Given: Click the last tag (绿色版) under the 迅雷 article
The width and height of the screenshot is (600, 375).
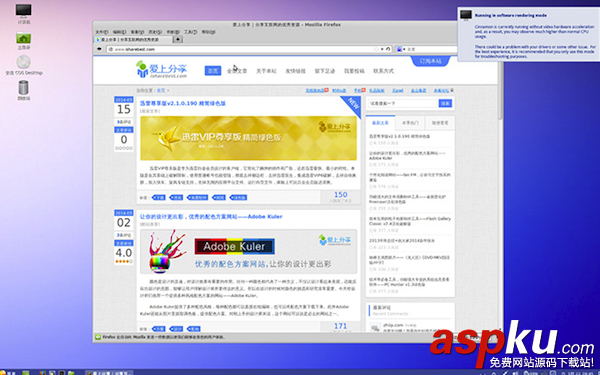Looking at the screenshot, I should coord(238,198).
